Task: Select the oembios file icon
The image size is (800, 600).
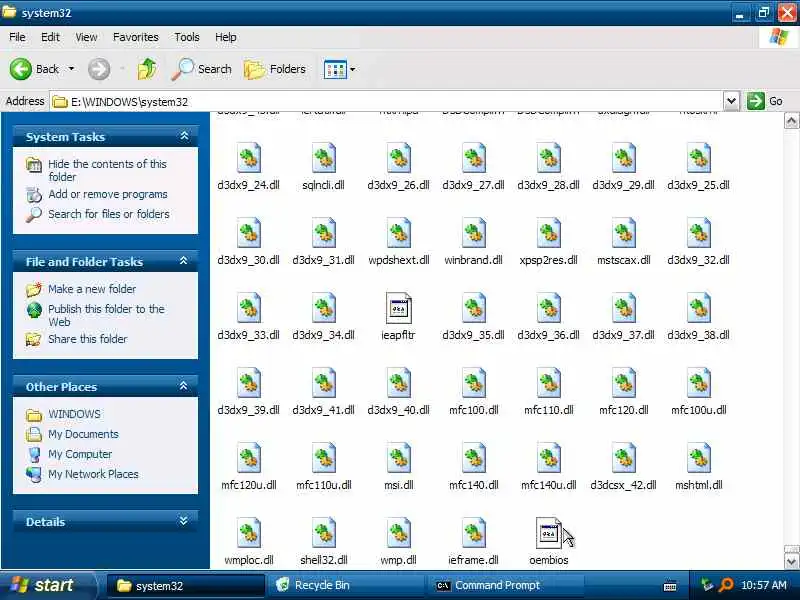Action: (549, 533)
